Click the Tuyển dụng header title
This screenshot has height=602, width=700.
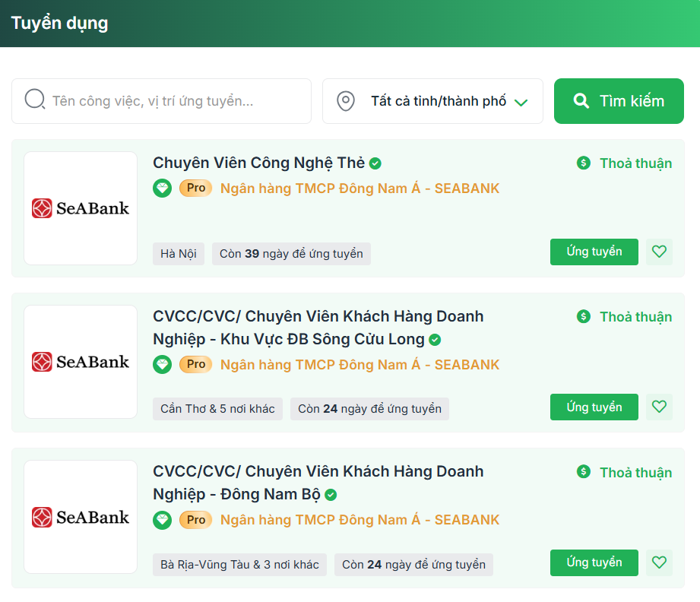(x=59, y=24)
